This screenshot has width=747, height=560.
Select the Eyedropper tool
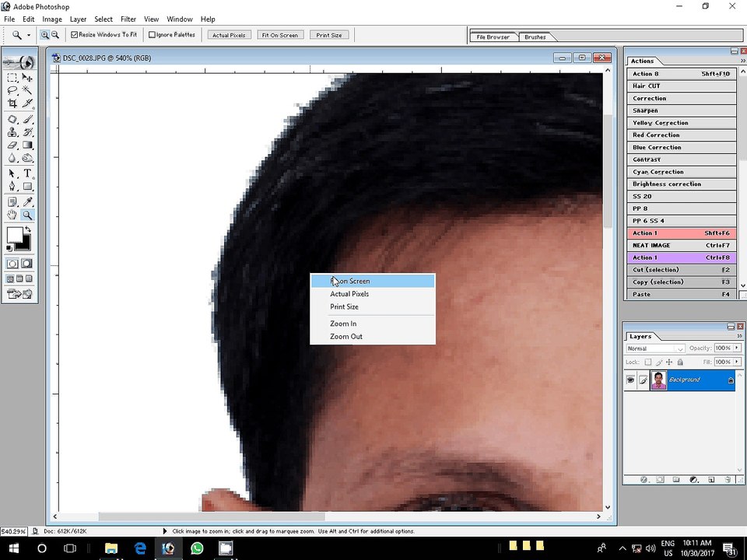click(27, 202)
